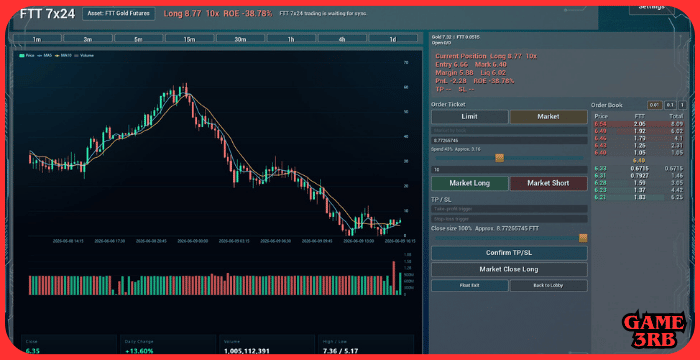Viewport: 700px width, 360px height.
Task: Click the Stop-loss trigger field
Action: coord(509,219)
